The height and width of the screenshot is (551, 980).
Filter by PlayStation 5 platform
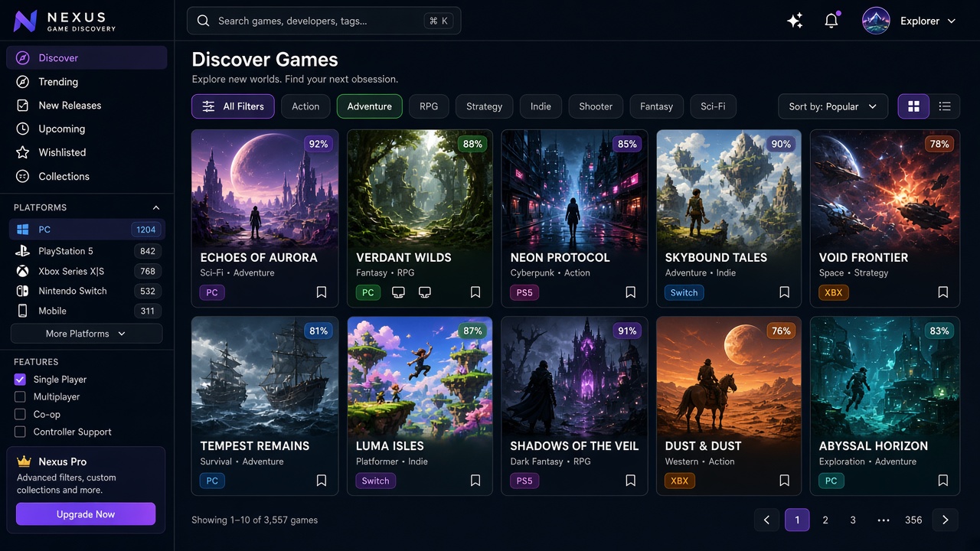click(87, 251)
